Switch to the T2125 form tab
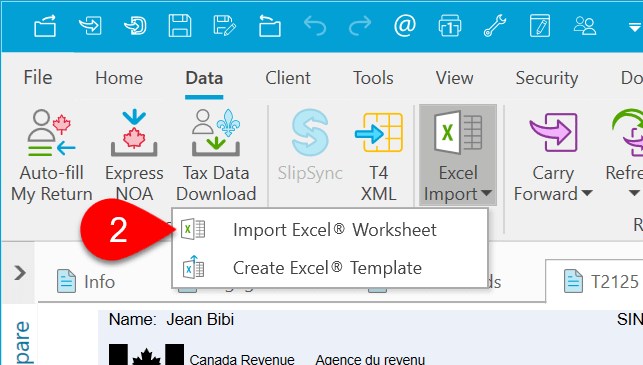This screenshot has height=365, width=643. point(601,281)
